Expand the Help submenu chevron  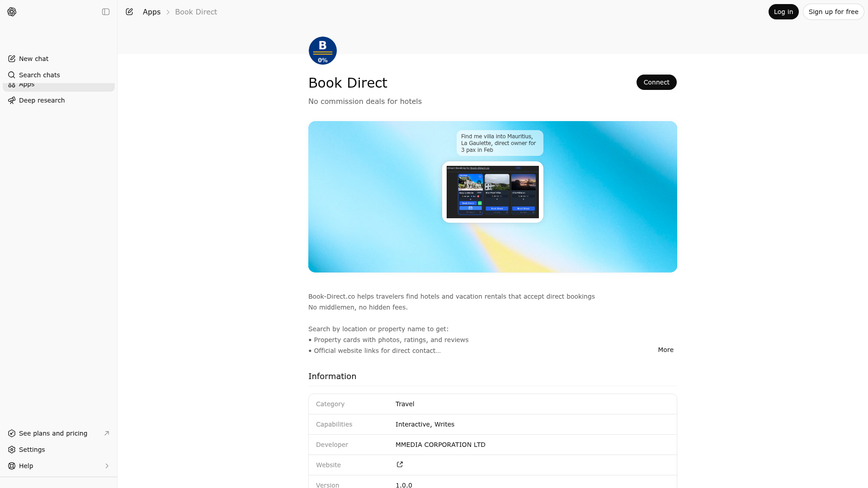coord(107,465)
